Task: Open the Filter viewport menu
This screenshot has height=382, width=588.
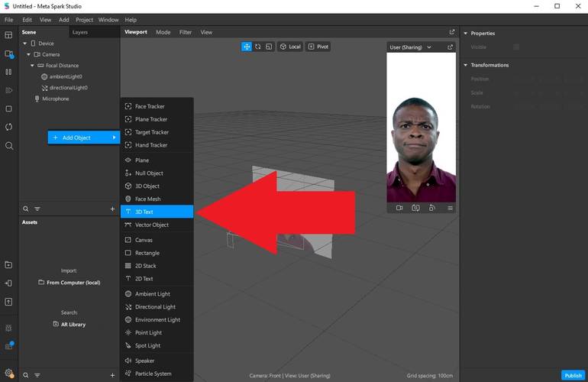Action: click(186, 32)
